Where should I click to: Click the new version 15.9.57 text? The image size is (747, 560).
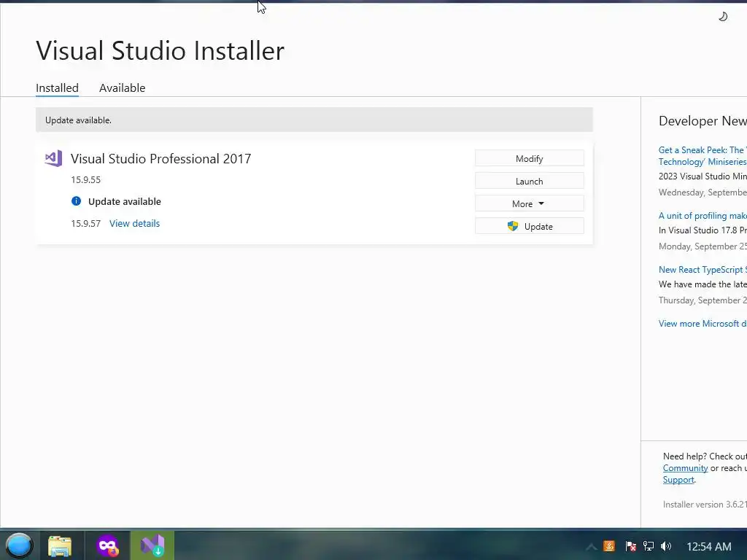tap(86, 223)
